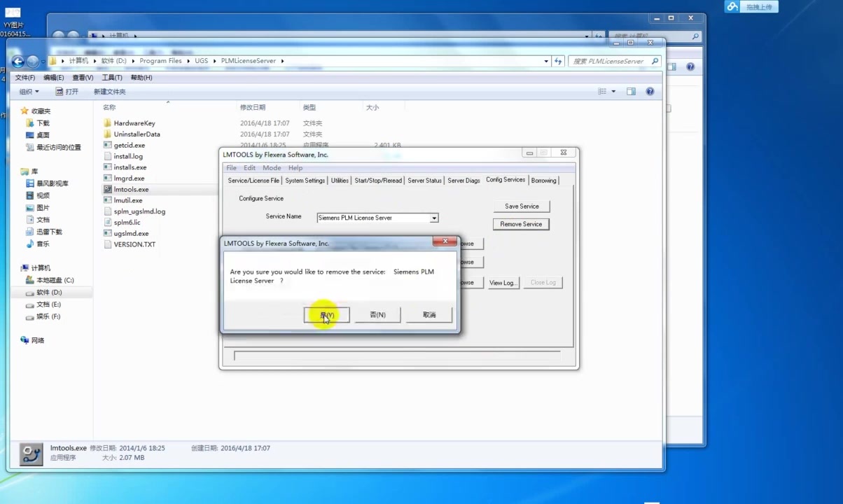Image resolution: width=843 pixels, height=504 pixels.
Task: Select the installs.exe file icon
Action: tap(108, 167)
